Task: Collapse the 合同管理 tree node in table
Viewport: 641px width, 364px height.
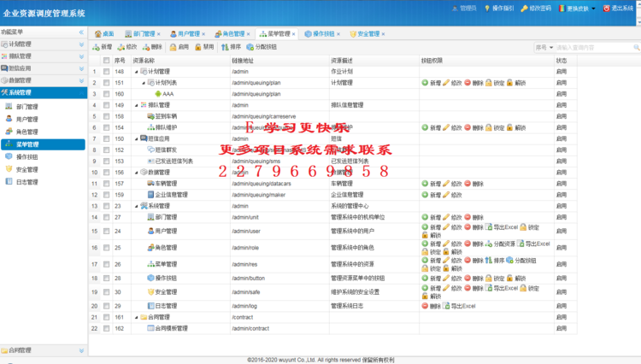Action: click(137, 317)
